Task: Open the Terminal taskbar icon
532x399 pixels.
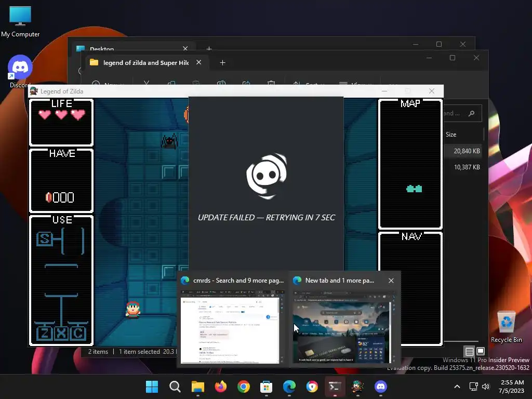Action: coord(335,387)
